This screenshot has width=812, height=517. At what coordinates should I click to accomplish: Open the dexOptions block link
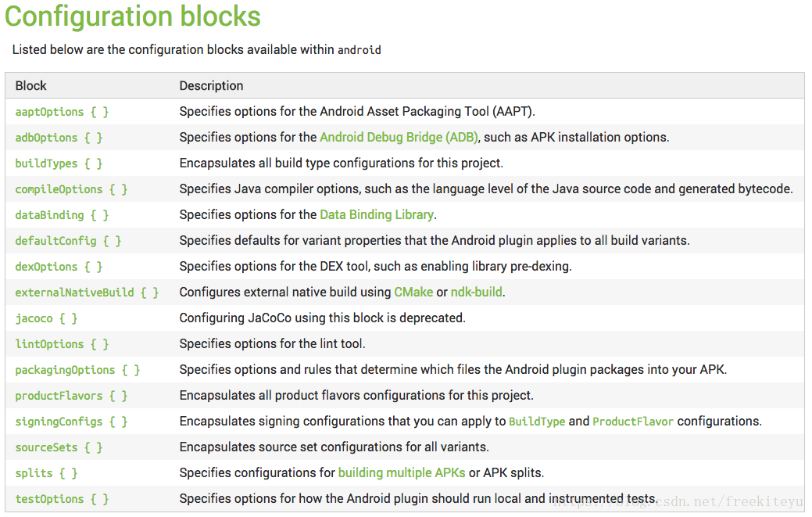(59, 267)
